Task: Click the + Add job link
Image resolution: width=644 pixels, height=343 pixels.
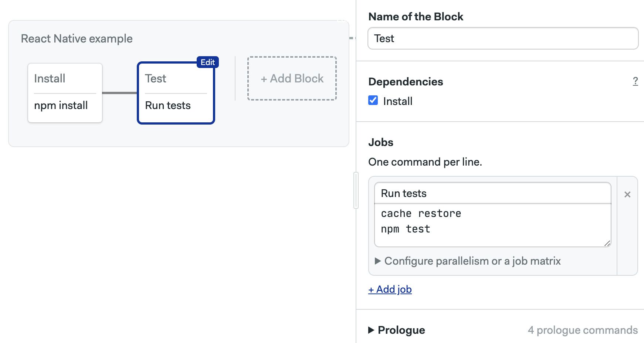Action: tap(390, 289)
